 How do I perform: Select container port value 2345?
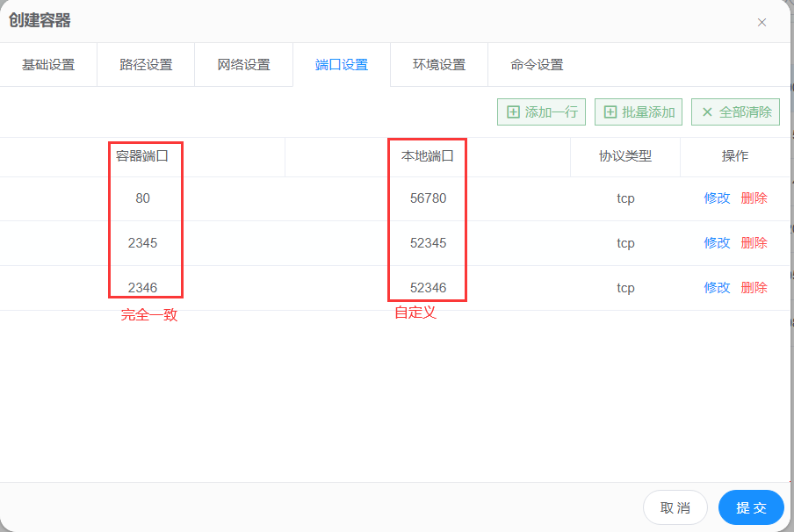click(x=143, y=243)
